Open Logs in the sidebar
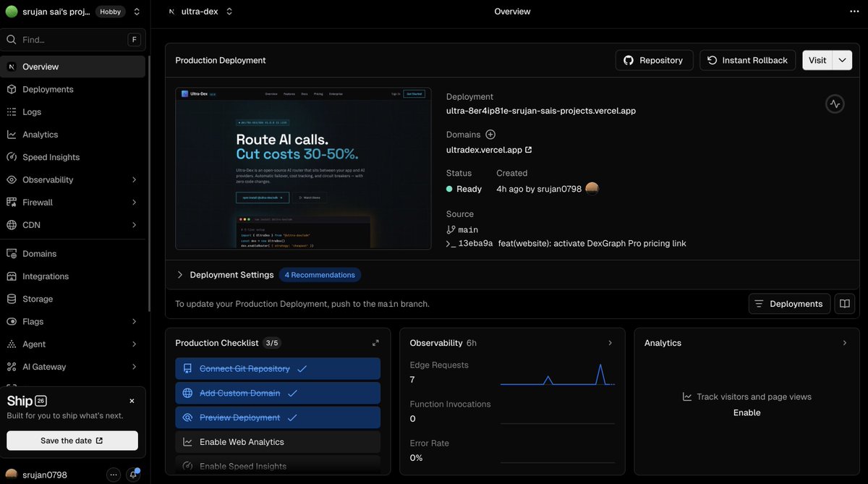This screenshot has width=868, height=484. coord(73,112)
